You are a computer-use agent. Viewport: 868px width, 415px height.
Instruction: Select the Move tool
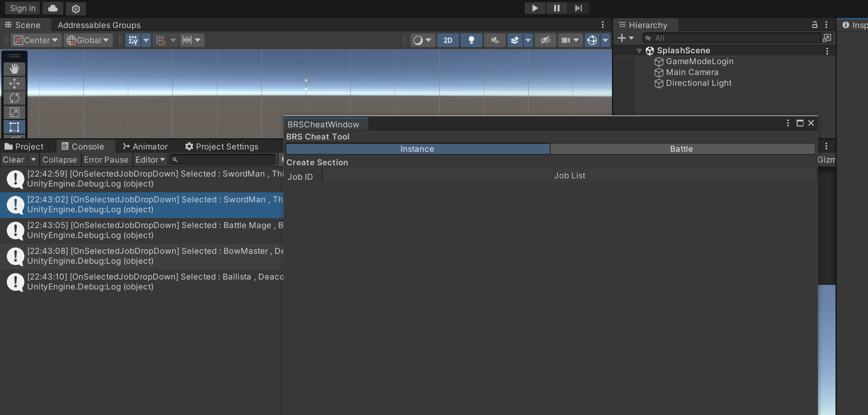tap(14, 84)
